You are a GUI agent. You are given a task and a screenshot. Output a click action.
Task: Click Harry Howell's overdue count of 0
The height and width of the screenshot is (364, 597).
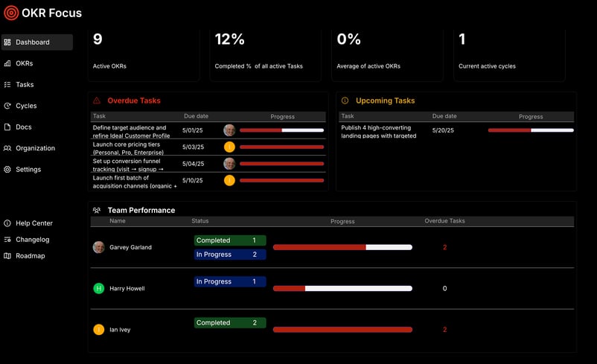(444, 288)
